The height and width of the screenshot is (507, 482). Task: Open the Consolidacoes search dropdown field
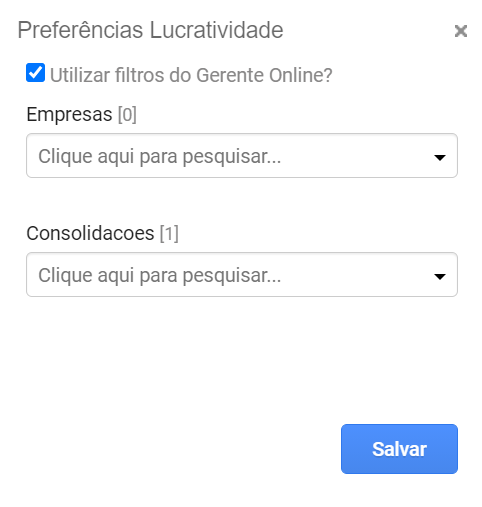[242, 274]
